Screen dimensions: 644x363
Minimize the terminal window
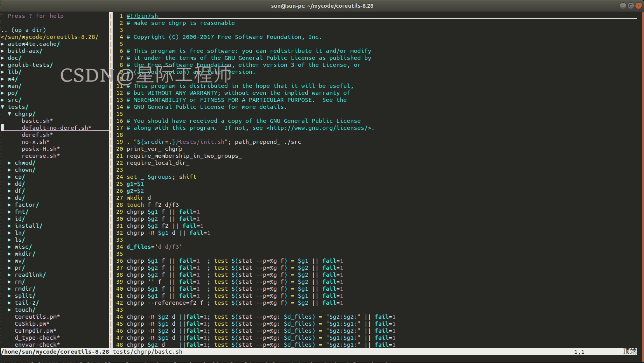tap(623, 5)
